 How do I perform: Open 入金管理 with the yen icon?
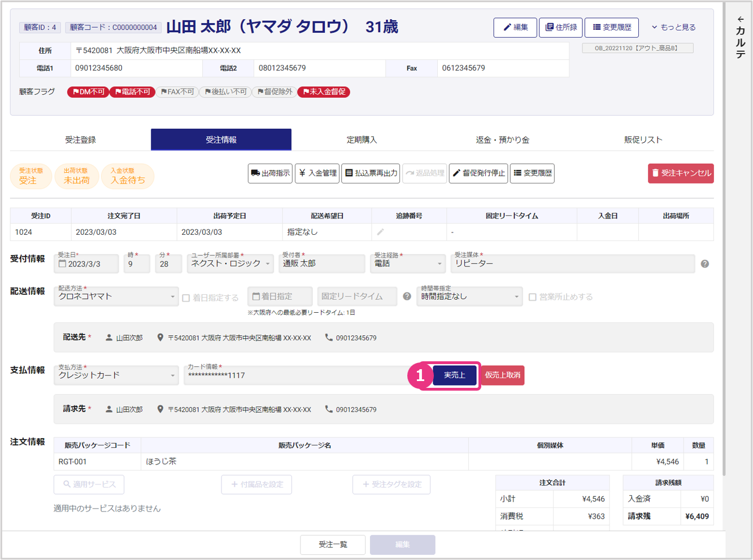pos(317,173)
